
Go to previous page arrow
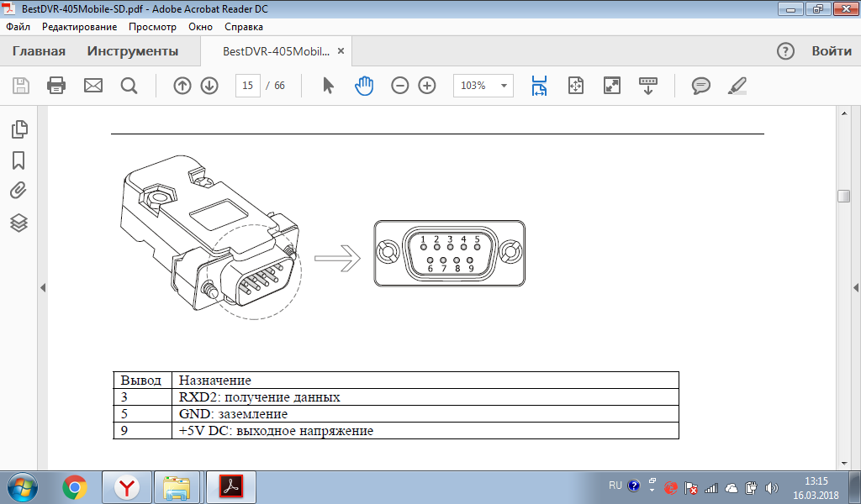[182, 86]
